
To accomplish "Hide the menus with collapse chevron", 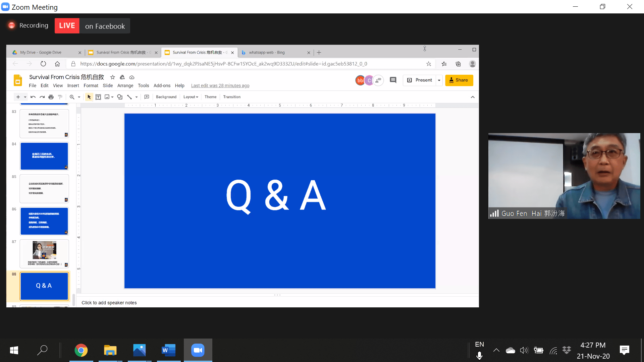I will click(473, 97).
